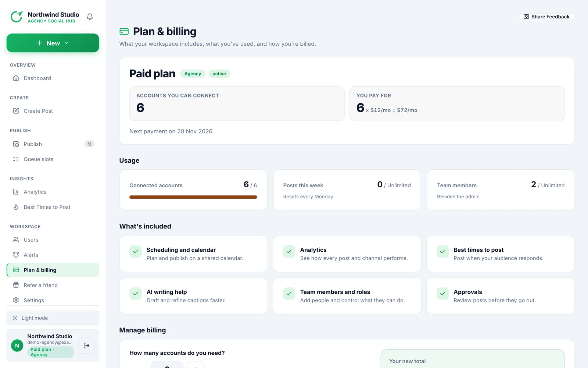The width and height of the screenshot is (588, 368).
Task: Click the Team members 2 / Unlimited value
Action: point(548,185)
